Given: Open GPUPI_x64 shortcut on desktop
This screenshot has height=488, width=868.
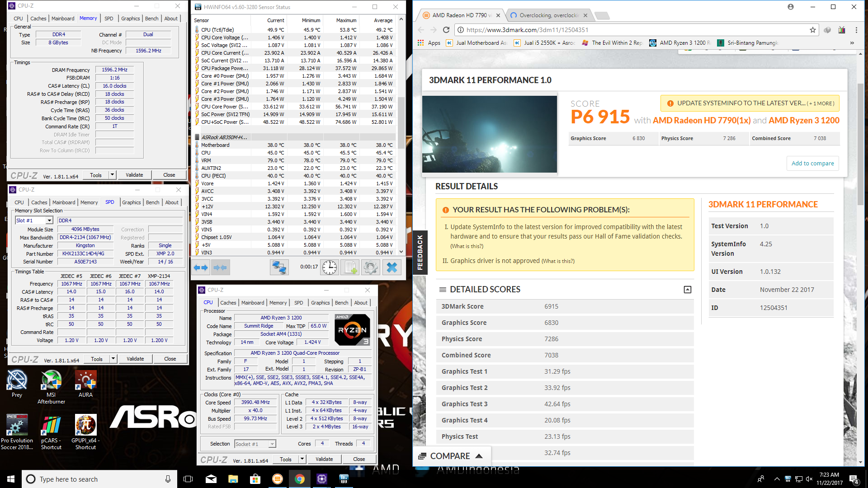Looking at the screenshot, I should click(x=85, y=432).
